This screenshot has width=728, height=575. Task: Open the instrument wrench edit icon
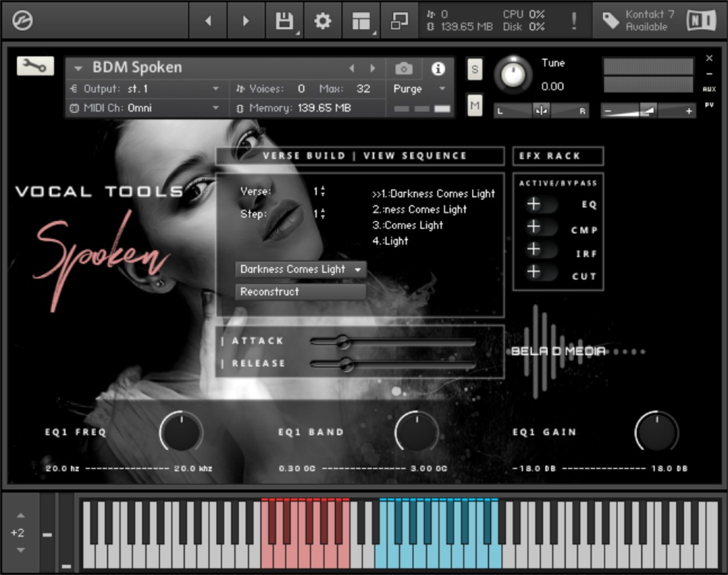coord(35,67)
